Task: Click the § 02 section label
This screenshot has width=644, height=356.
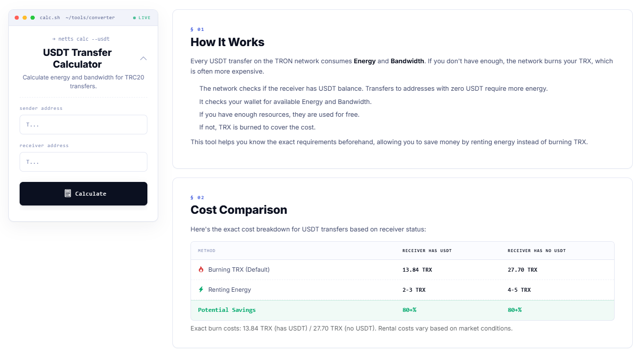Action: click(197, 197)
